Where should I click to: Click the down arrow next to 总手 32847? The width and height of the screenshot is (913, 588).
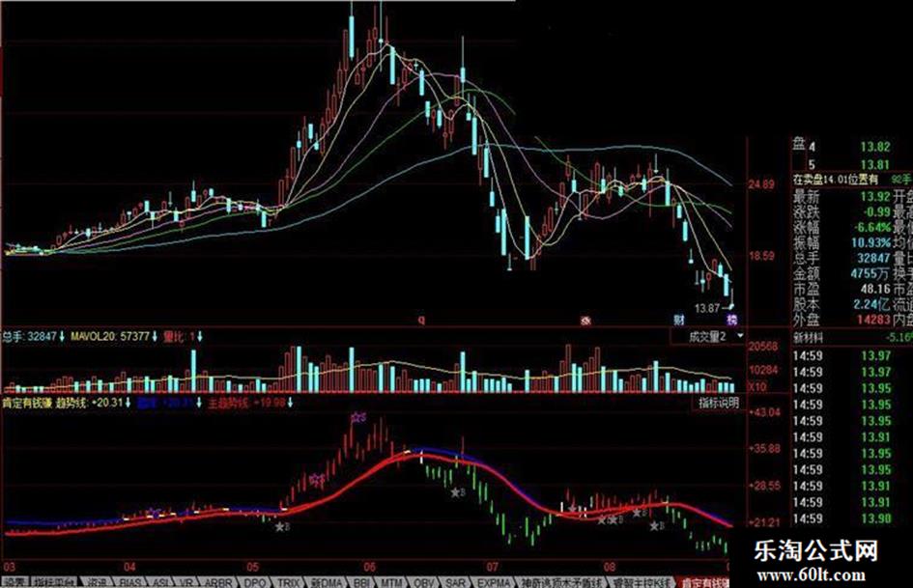tap(62, 336)
